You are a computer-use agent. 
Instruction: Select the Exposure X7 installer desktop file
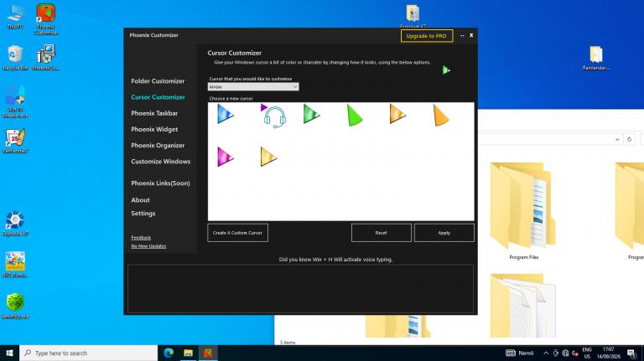[x=413, y=17]
